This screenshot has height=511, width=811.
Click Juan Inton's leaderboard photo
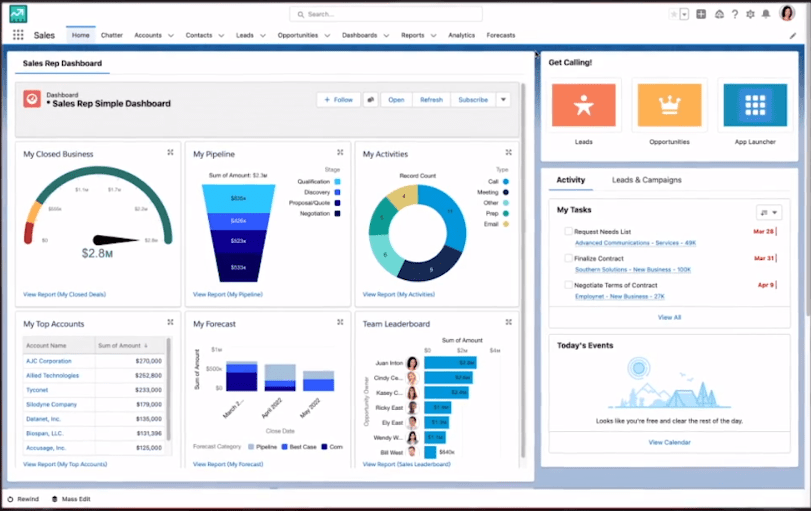[412, 363]
